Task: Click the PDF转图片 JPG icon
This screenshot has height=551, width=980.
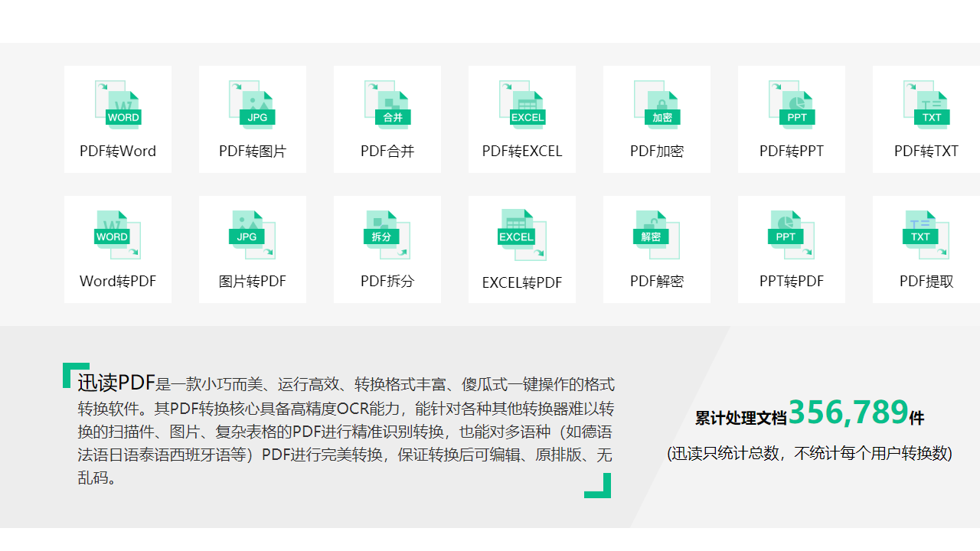Action: click(x=253, y=105)
